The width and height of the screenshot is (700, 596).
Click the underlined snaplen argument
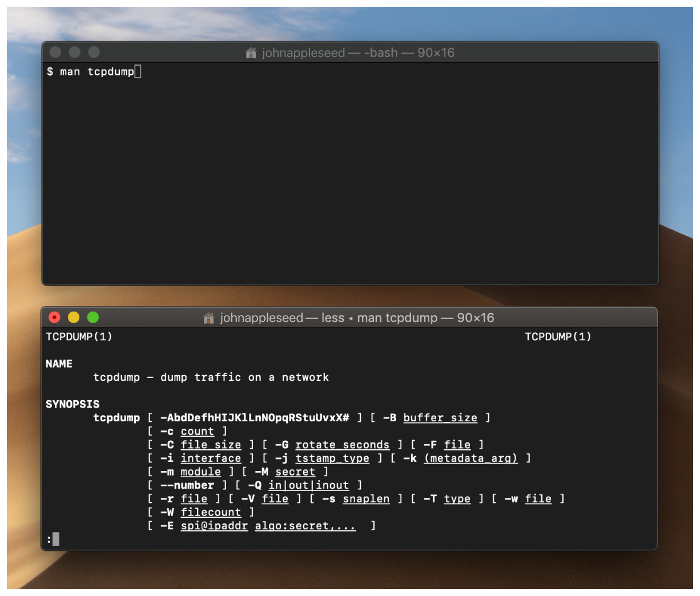click(x=366, y=499)
